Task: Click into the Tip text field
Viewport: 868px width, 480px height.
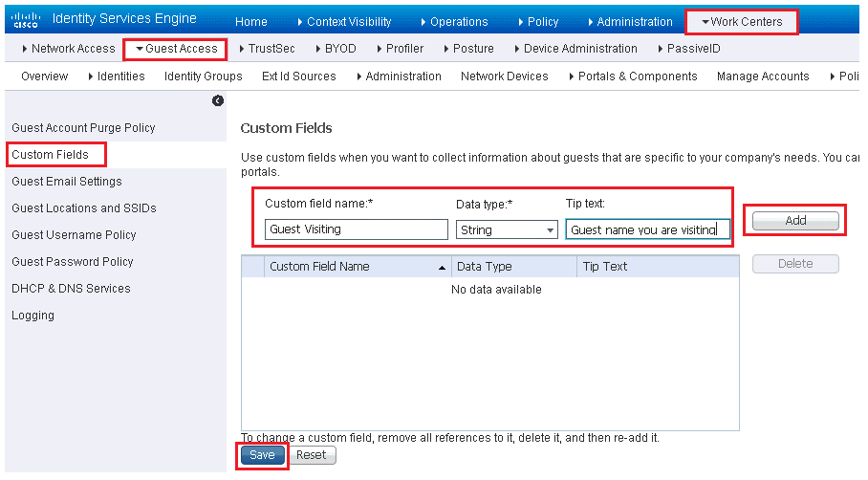Action: coord(648,229)
